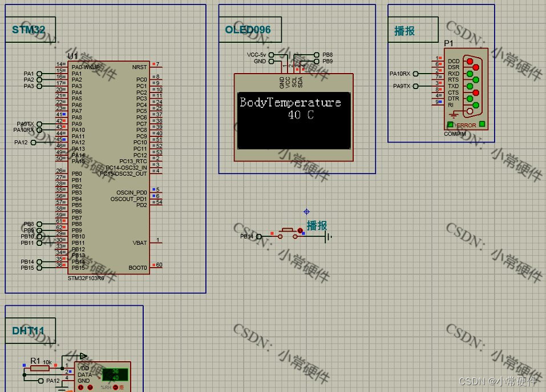The width and height of the screenshot is (546, 392).
Task: Select the STM32F103R6 chip U1 body
Action: click(x=108, y=168)
